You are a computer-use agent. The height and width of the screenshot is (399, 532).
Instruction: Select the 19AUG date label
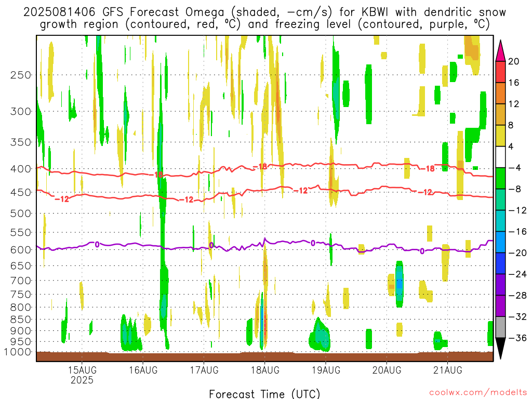click(x=326, y=370)
